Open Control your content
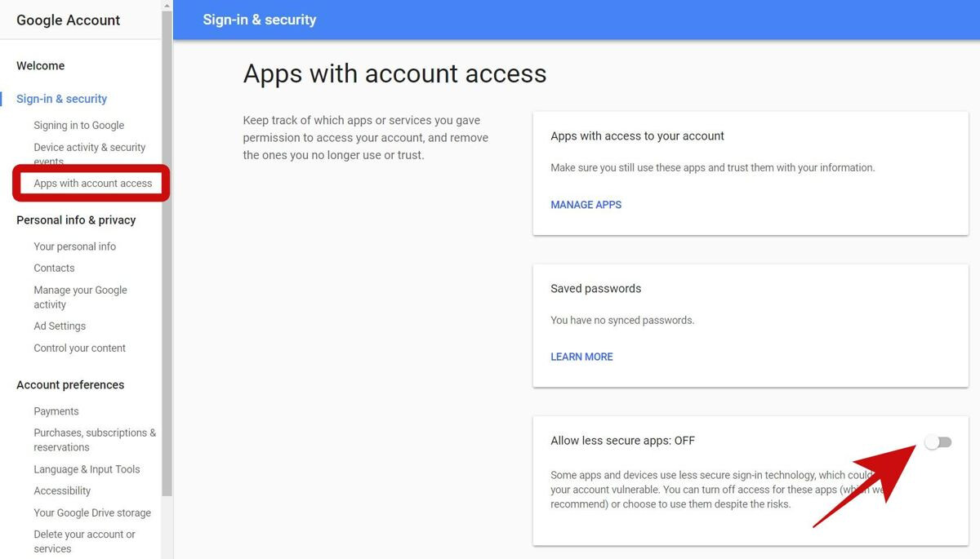Viewport: 980px width, 559px height. [x=79, y=348]
